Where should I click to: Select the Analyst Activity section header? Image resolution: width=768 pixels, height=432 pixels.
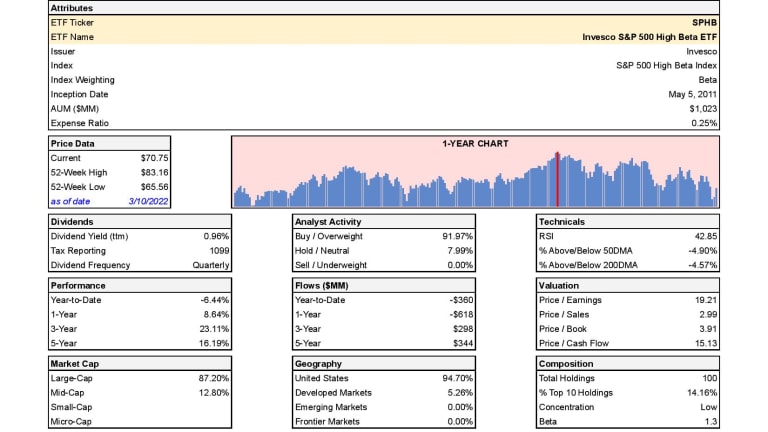click(x=328, y=222)
